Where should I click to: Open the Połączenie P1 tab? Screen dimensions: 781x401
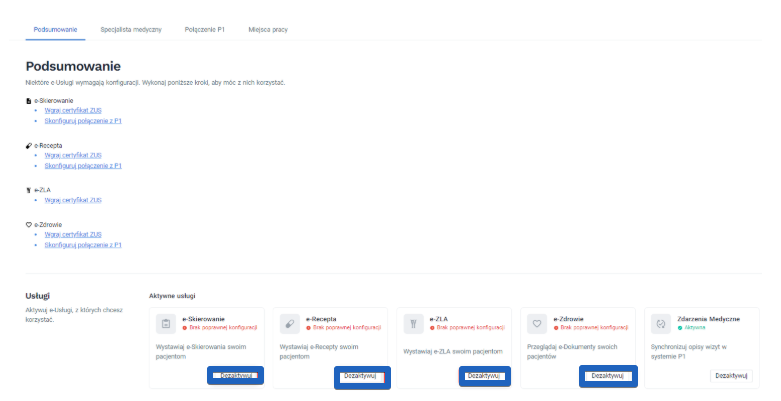coord(205,29)
